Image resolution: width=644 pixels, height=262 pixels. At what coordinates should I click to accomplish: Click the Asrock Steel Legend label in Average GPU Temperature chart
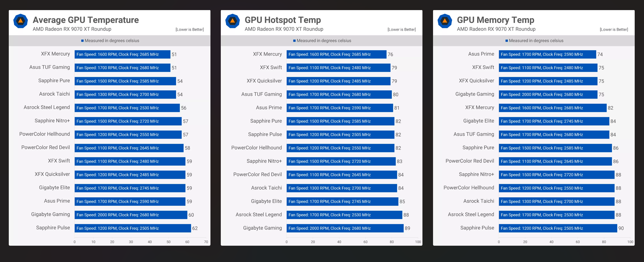[47, 107]
